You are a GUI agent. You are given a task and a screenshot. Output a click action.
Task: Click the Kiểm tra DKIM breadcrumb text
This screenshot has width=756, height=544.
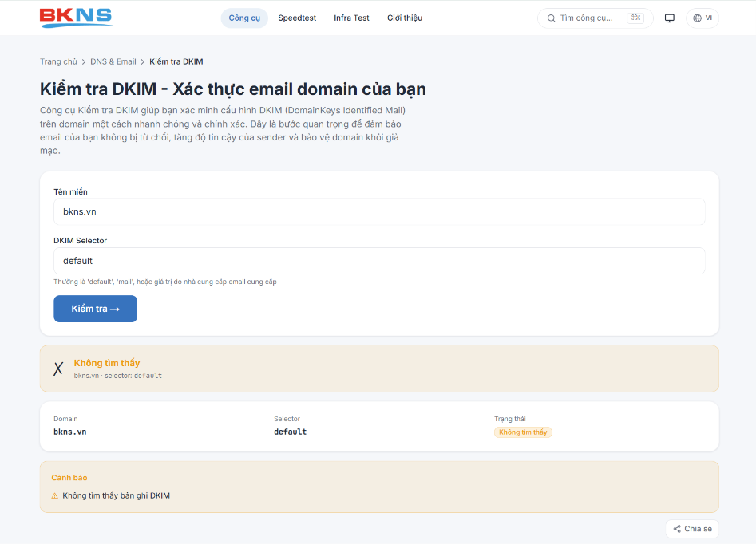coord(176,61)
